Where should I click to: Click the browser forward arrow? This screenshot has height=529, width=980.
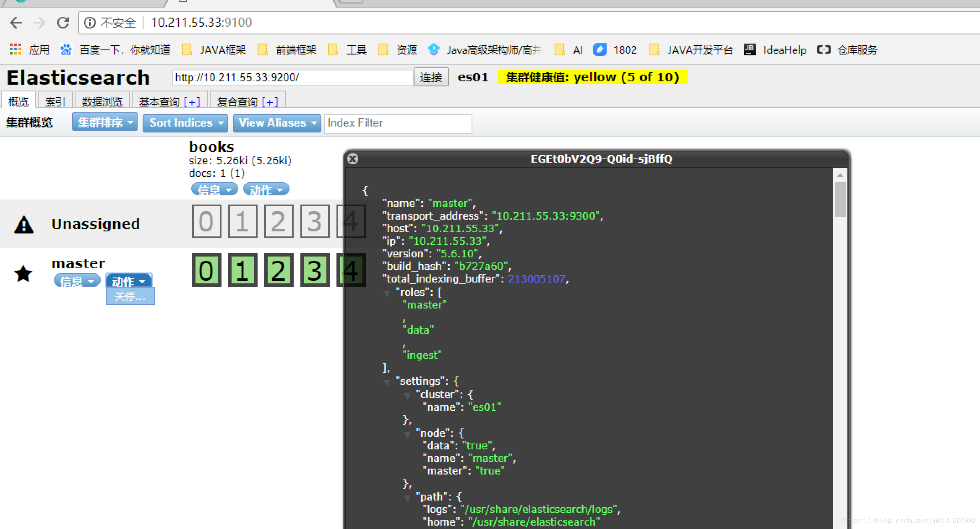coord(39,22)
